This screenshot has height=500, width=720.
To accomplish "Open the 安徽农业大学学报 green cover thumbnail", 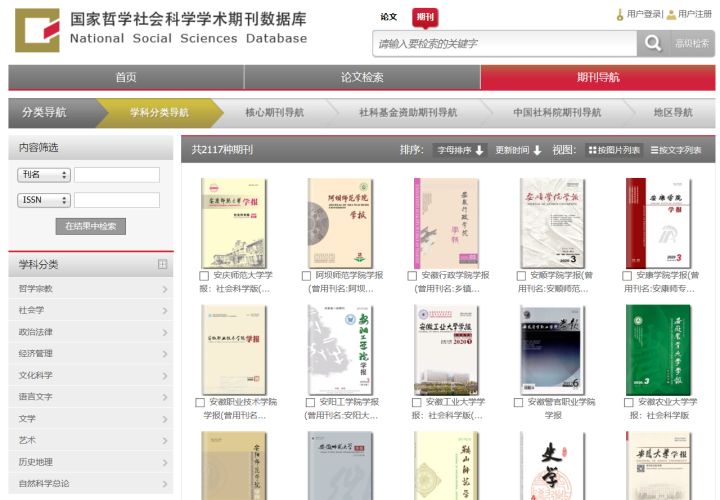I will (658, 350).
